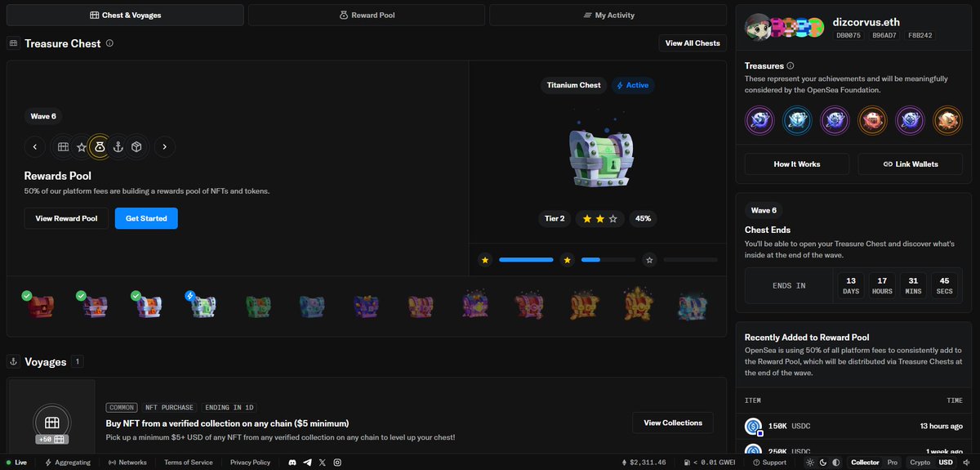Image resolution: width=980 pixels, height=470 pixels.
Task: Click the gas price GWEI indicator
Action: coord(709,463)
